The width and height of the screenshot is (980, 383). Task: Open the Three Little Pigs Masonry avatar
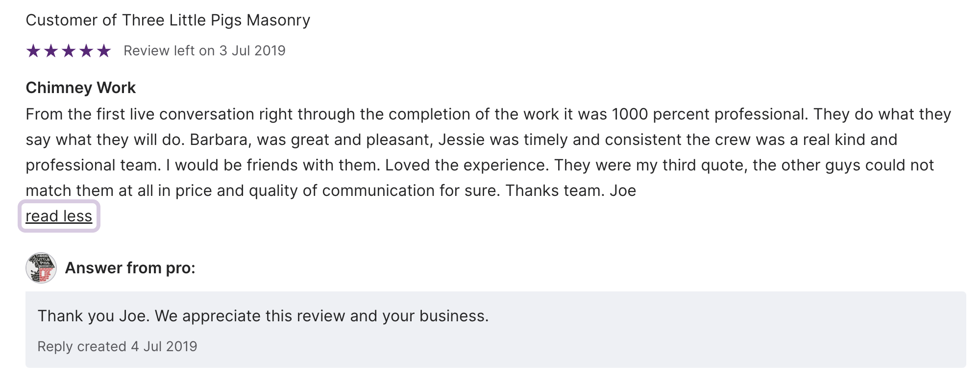tap(41, 268)
